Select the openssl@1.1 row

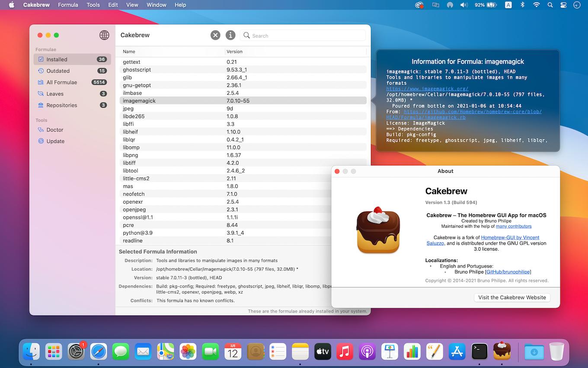(x=225, y=217)
